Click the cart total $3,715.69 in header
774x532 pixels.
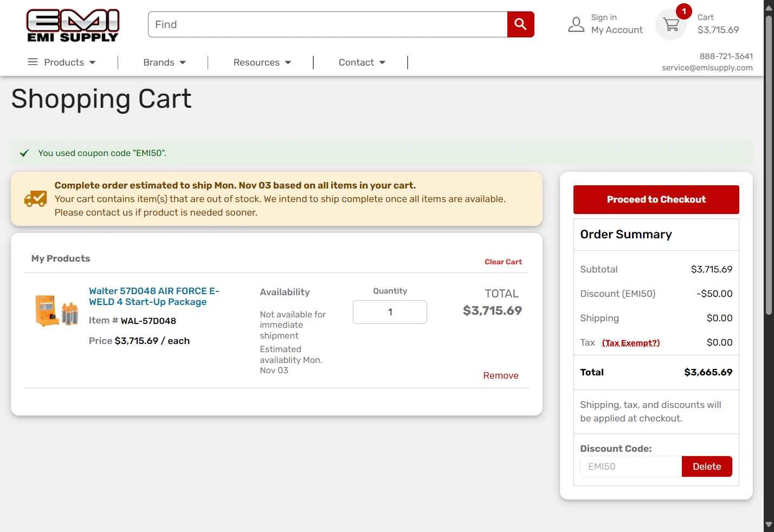(718, 30)
